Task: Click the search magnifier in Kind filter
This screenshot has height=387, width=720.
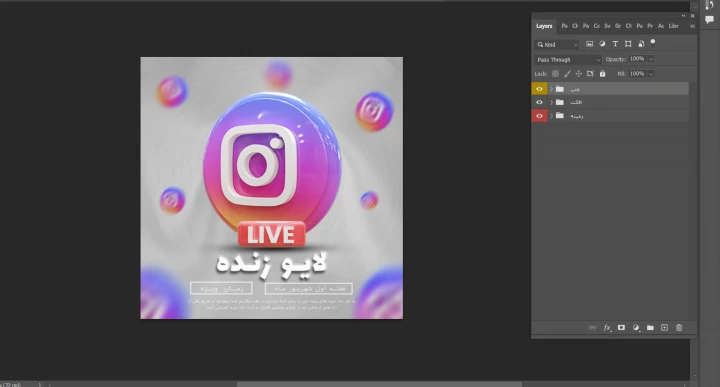Action: click(x=540, y=45)
